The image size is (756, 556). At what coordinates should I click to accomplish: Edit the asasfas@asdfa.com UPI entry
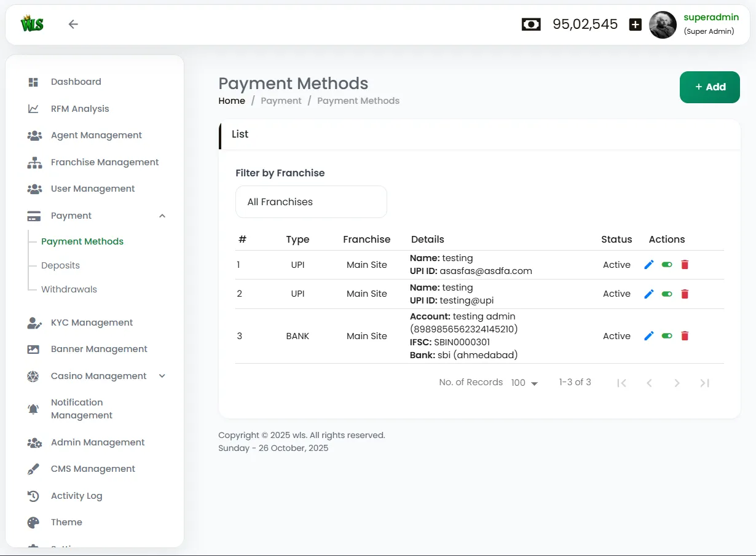click(648, 265)
